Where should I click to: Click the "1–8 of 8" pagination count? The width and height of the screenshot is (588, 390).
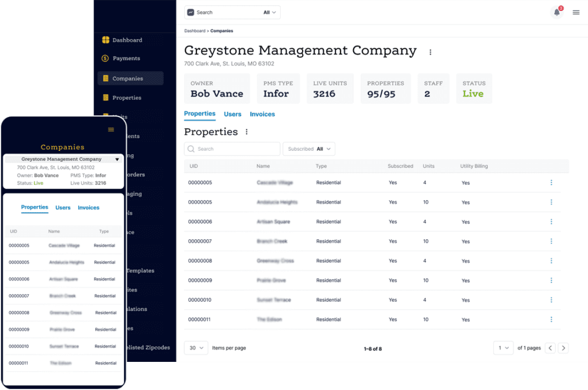[373, 349]
